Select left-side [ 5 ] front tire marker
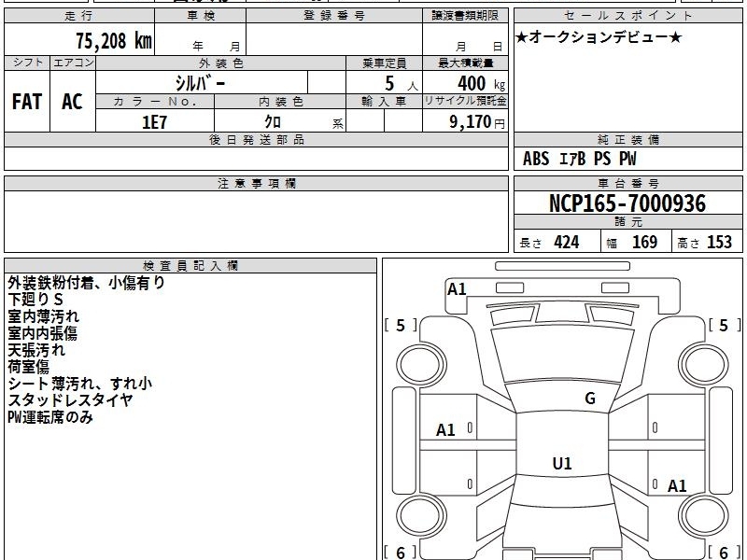The width and height of the screenshot is (747, 560). pos(401,325)
